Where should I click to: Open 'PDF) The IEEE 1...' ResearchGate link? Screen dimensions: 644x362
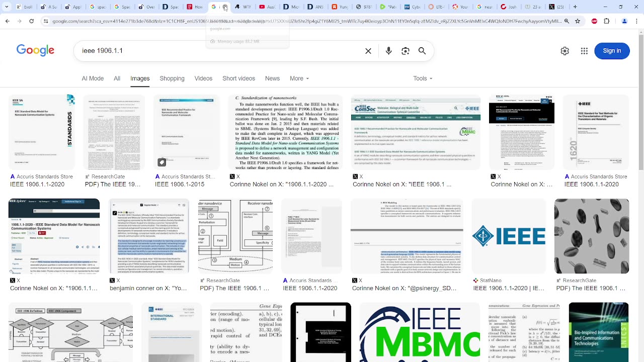pos(113,185)
